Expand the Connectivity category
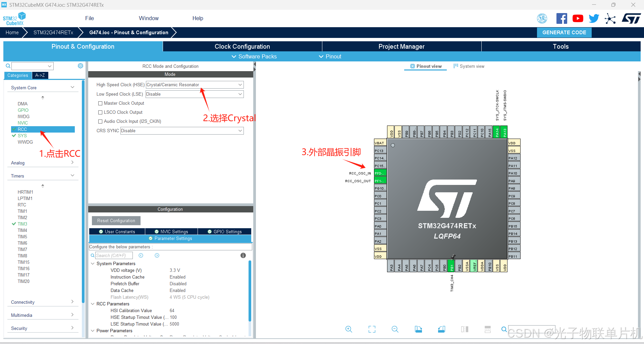 pyautogui.click(x=43, y=302)
